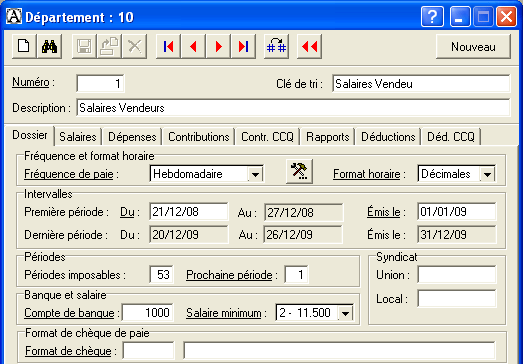Click the grayed copy record icon
Viewport: 523px width, 364px height.
pos(109,46)
